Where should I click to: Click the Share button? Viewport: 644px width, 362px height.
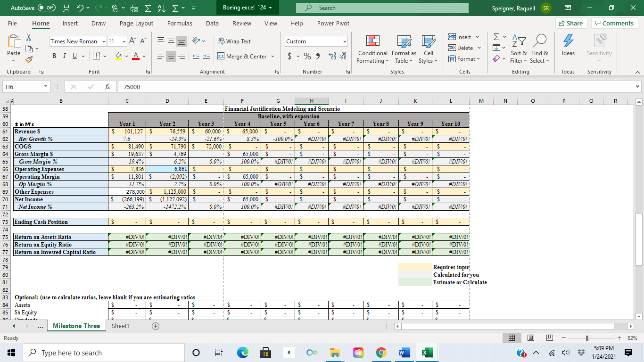click(571, 23)
